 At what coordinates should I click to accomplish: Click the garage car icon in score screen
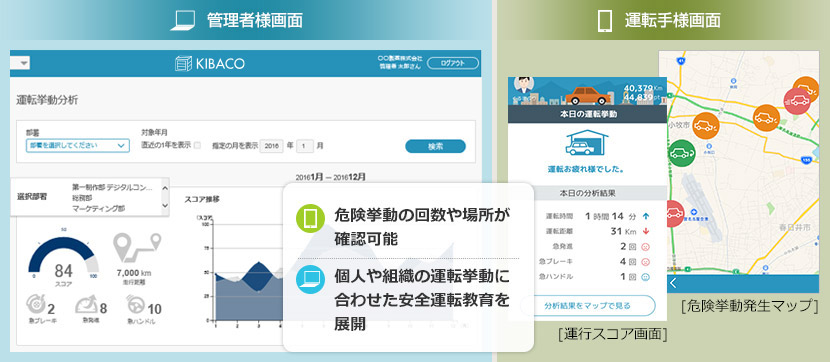(x=586, y=142)
